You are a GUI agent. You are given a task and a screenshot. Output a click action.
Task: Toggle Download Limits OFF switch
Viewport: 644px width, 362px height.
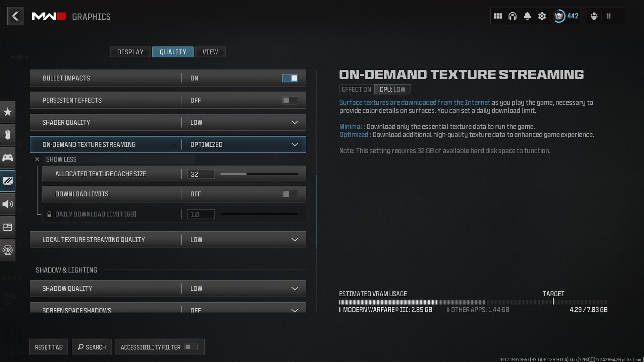pyautogui.click(x=289, y=194)
